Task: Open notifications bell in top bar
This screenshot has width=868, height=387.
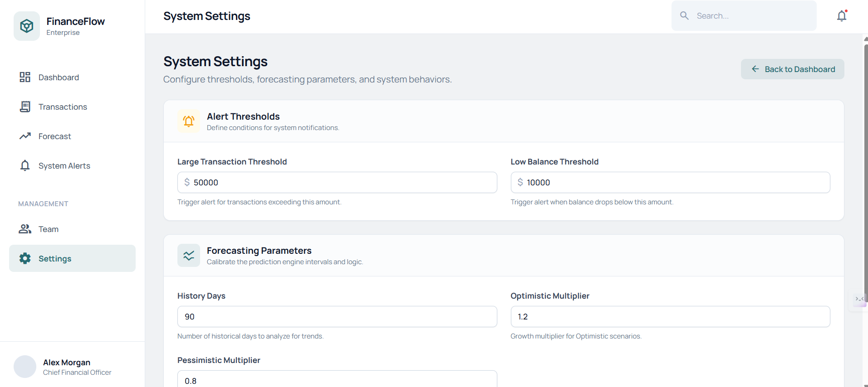Action: [x=842, y=16]
